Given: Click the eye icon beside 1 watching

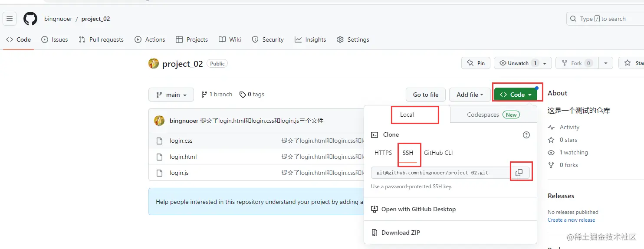Looking at the screenshot, I should point(551,153).
